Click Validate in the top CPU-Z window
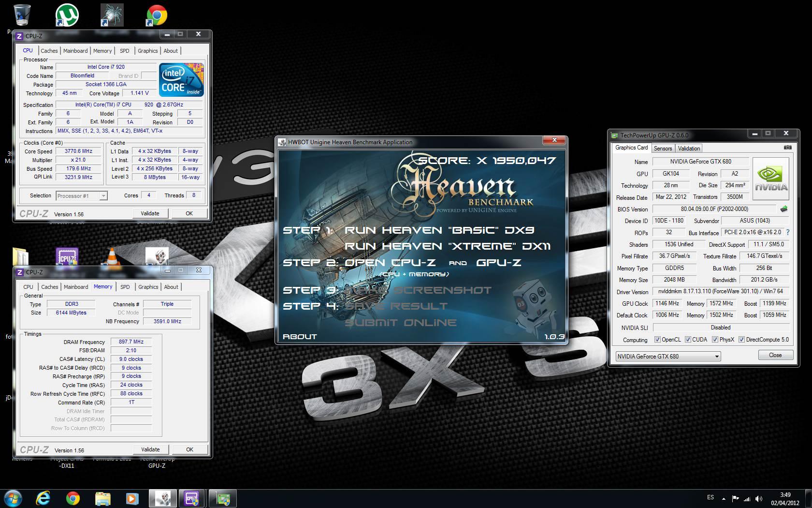 (x=150, y=213)
